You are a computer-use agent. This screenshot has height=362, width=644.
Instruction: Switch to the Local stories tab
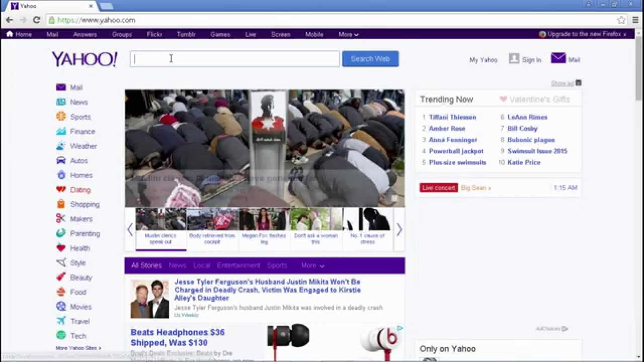click(x=202, y=265)
